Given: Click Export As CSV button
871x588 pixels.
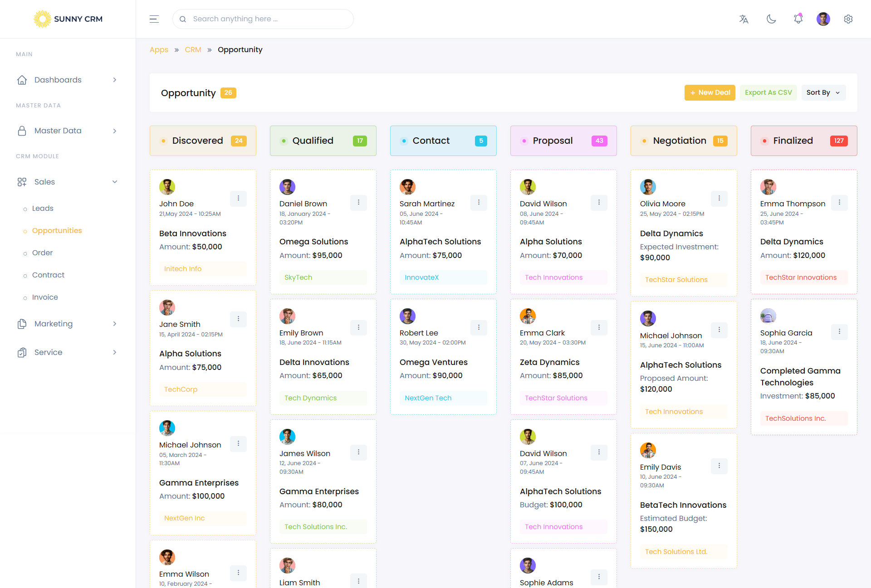Looking at the screenshot, I should (768, 92).
